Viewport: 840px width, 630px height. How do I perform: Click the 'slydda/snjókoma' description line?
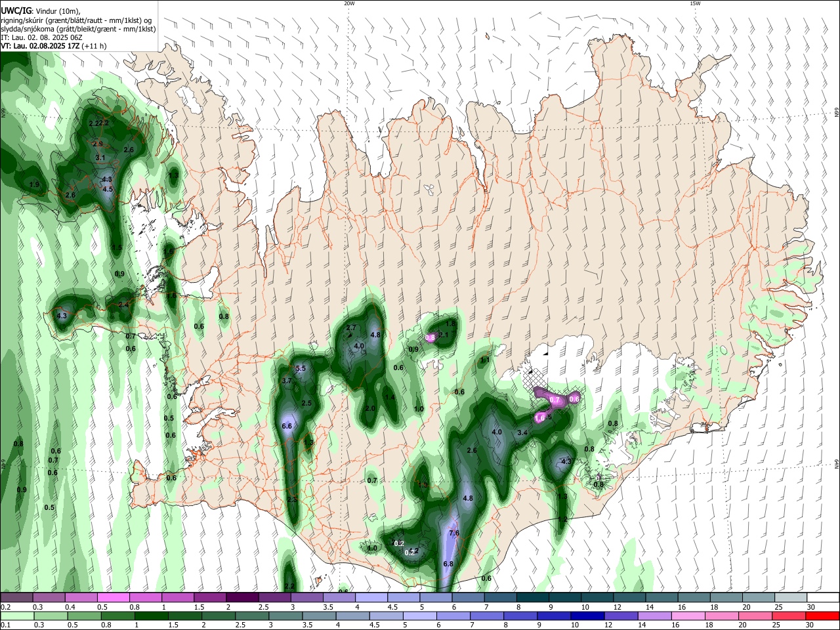point(78,29)
